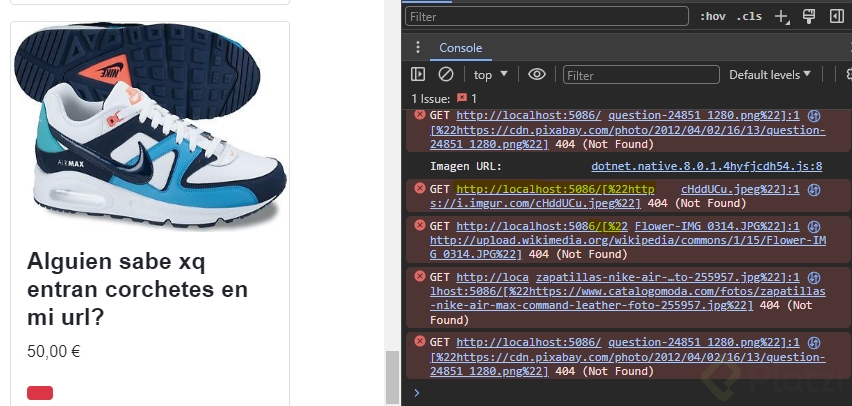Open the network request icon on imgur row
Image resolution: width=852 pixels, height=406 pixels.
click(x=813, y=190)
